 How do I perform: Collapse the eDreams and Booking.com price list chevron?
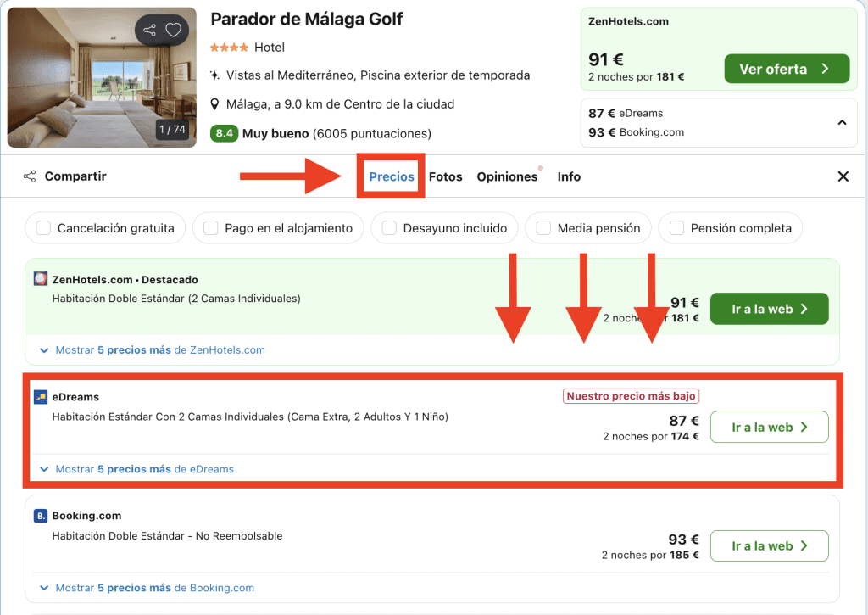pos(841,123)
